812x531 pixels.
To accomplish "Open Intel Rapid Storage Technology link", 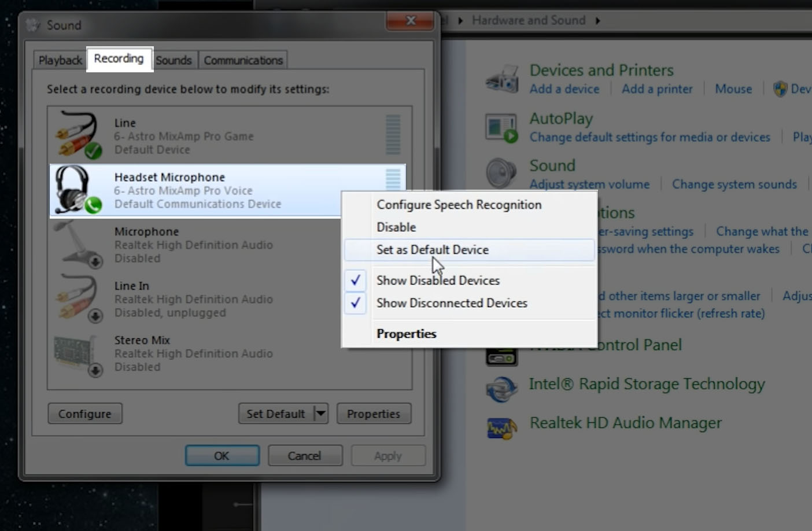I will (x=647, y=385).
